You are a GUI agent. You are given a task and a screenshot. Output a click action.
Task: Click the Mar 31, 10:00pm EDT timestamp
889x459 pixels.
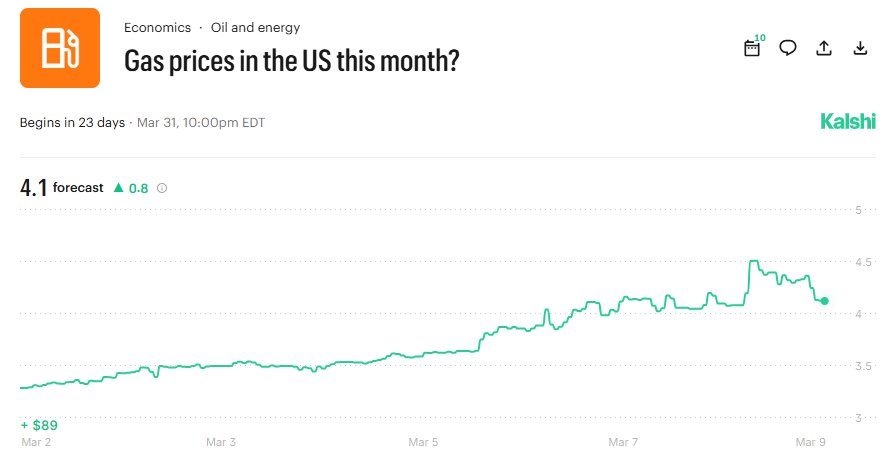pos(201,123)
